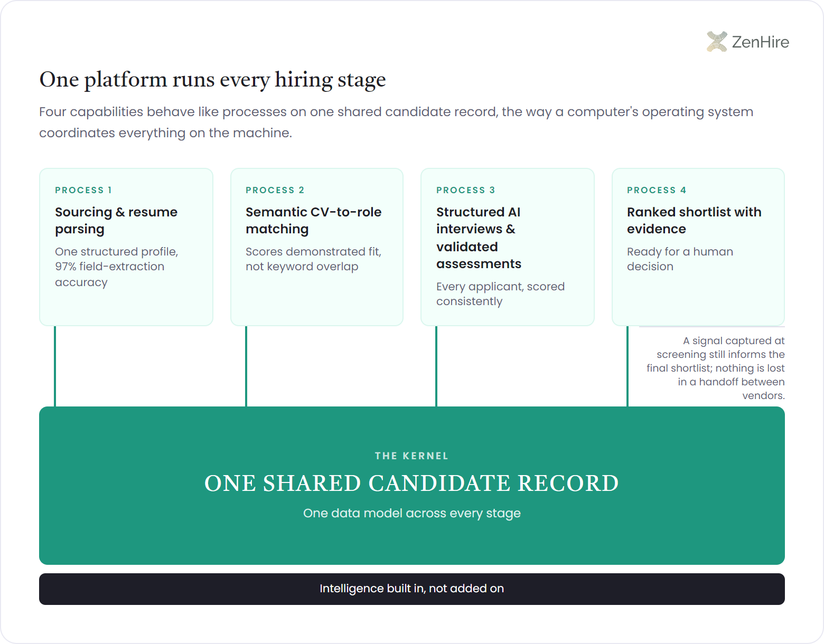Click the ZenHire logo icon
This screenshot has width=824, height=644.
[717, 42]
